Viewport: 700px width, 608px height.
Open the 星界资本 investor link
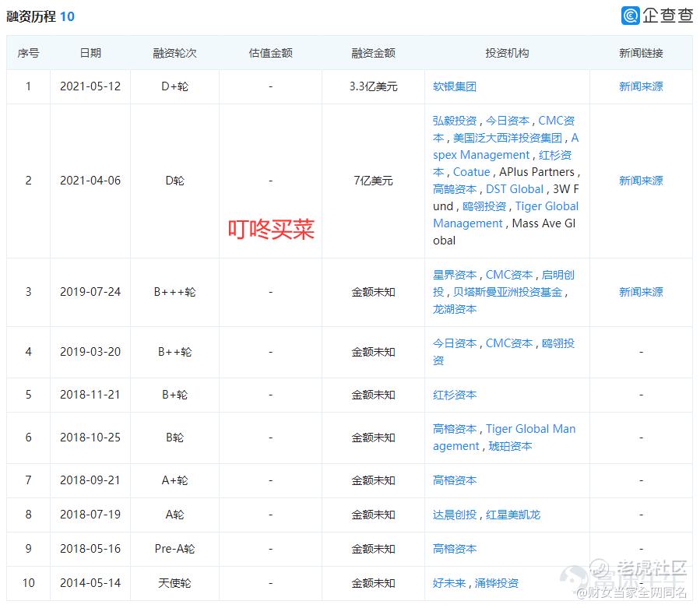point(455,275)
